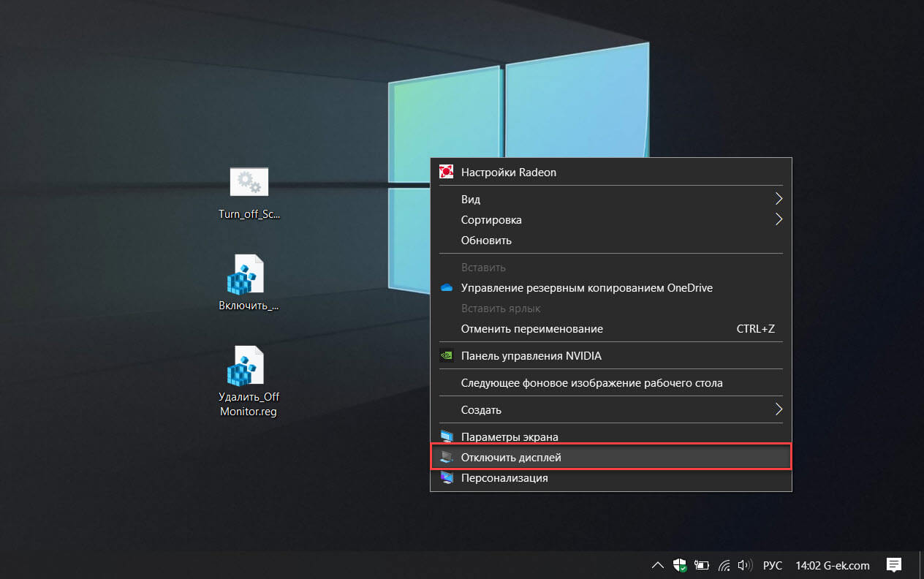924x579 pixels.
Task: Open Панель управления NVIDIA
Action: [531, 356]
